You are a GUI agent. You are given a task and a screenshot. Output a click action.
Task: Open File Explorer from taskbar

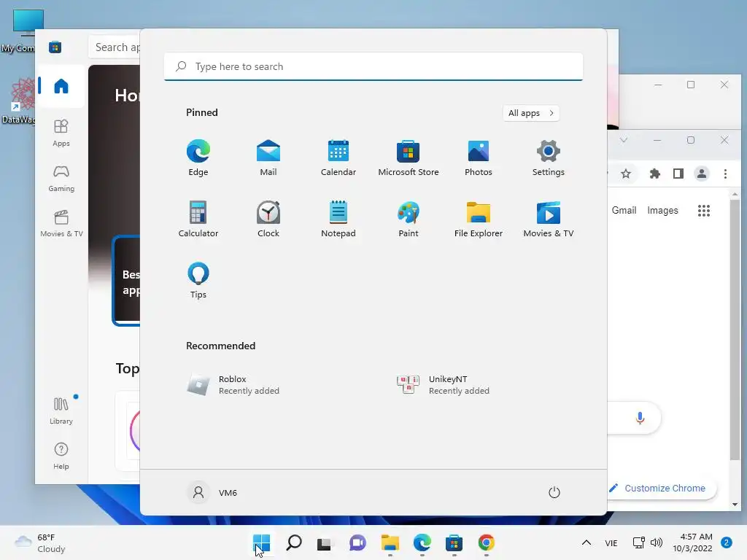click(x=390, y=542)
